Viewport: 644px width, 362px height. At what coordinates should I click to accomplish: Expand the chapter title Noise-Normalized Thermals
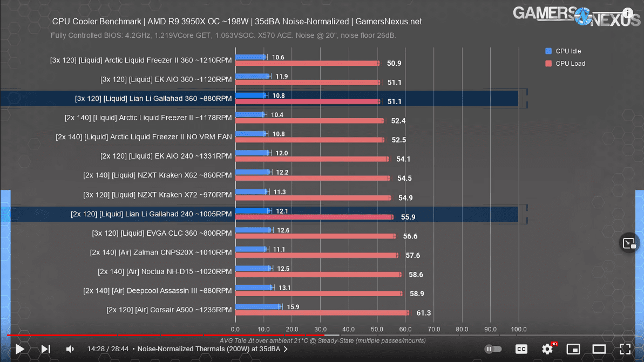(212, 349)
